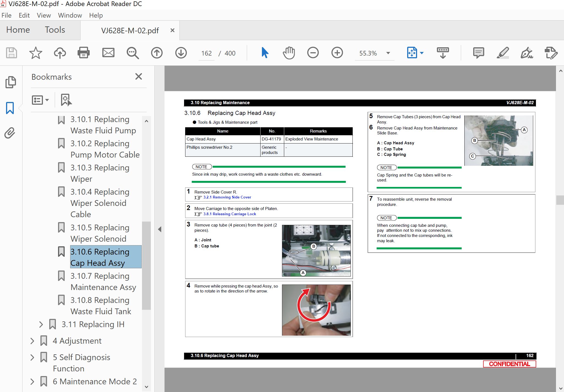Select 3.10.6 Replacing Cap Head Assy bookmark
This screenshot has width=564, height=392.
106,257
